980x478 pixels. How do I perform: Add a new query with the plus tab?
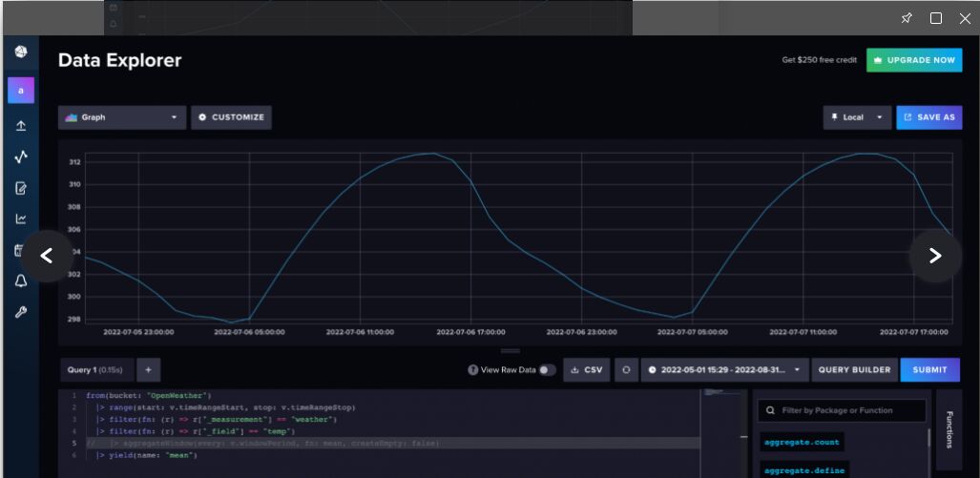click(x=148, y=370)
